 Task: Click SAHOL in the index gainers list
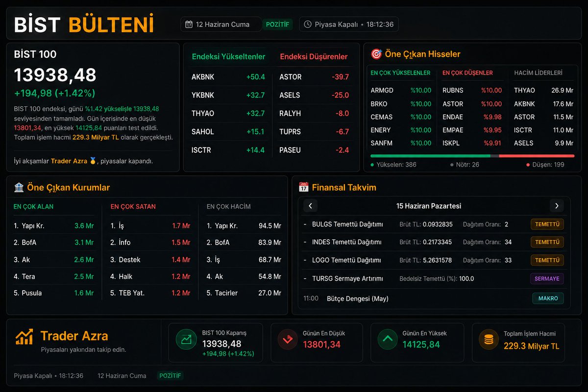(x=203, y=132)
